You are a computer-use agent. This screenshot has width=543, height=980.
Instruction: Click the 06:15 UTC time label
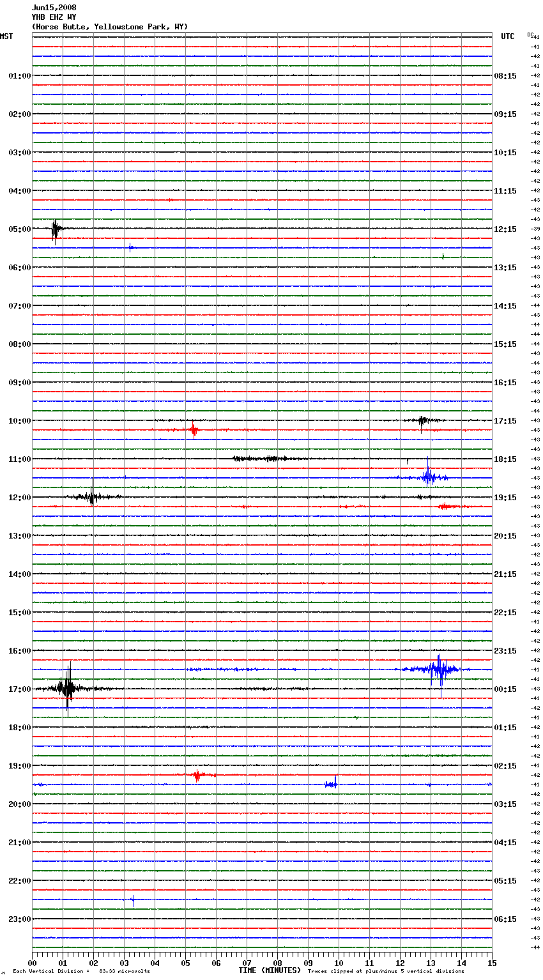click(505, 919)
